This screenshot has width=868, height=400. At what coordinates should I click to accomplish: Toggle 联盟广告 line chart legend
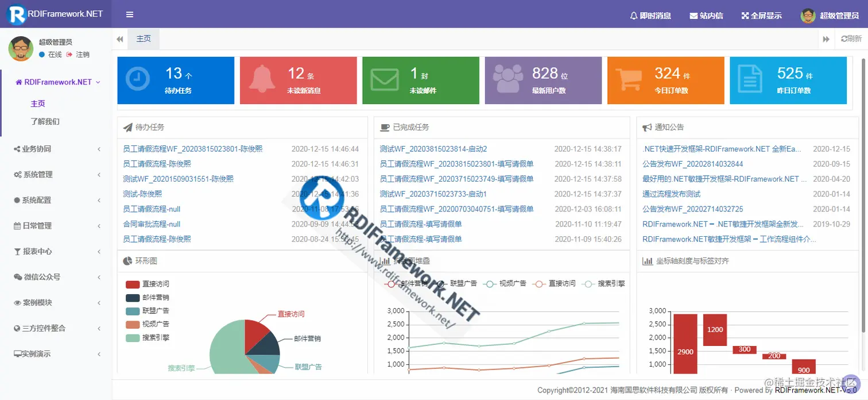coord(456,284)
